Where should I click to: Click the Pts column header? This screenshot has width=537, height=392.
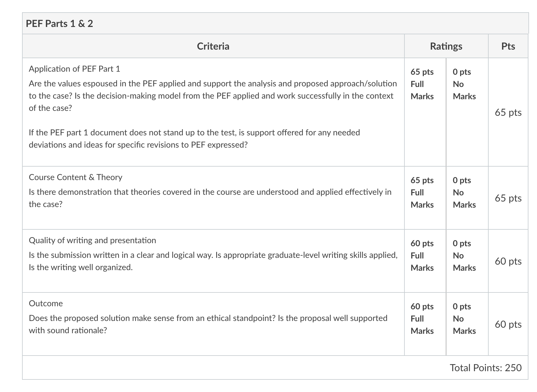coord(508,46)
